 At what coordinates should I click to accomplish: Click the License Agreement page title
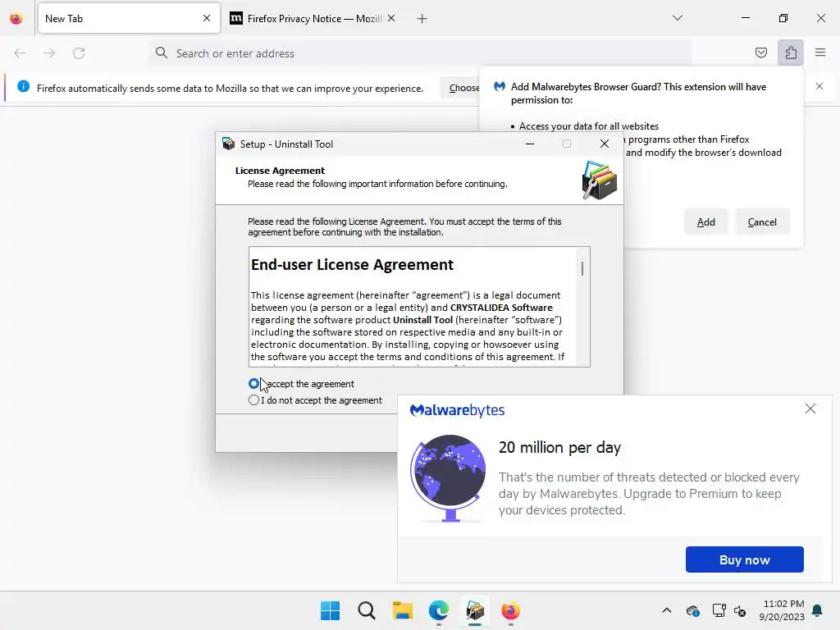(x=280, y=171)
